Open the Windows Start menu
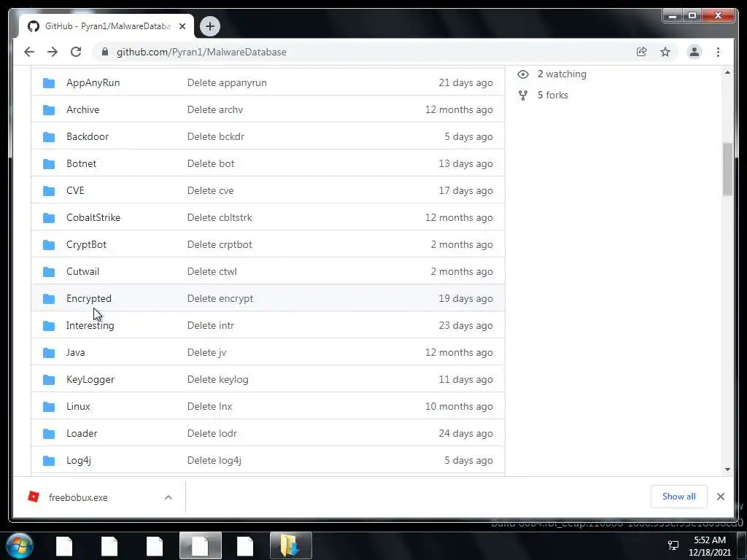The height and width of the screenshot is (560, 747). pyautogui.click(x=19, y=545)
